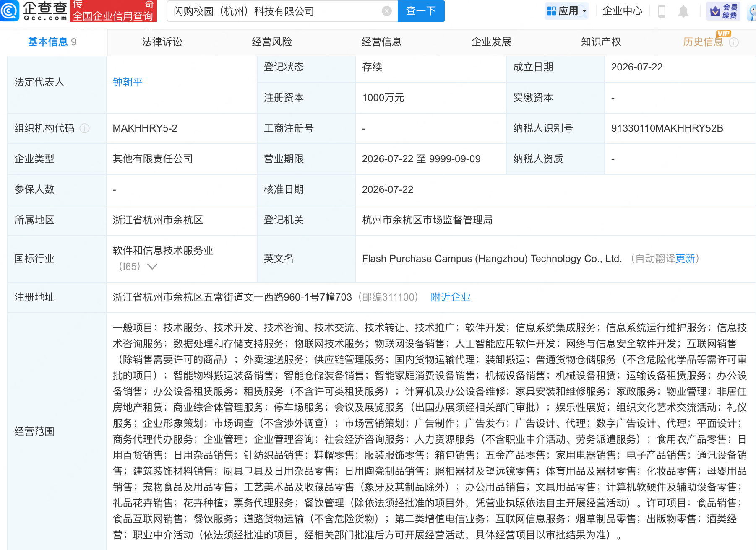Open the mobile phone icon in the header
756x550 pixels.
[662, 11]
